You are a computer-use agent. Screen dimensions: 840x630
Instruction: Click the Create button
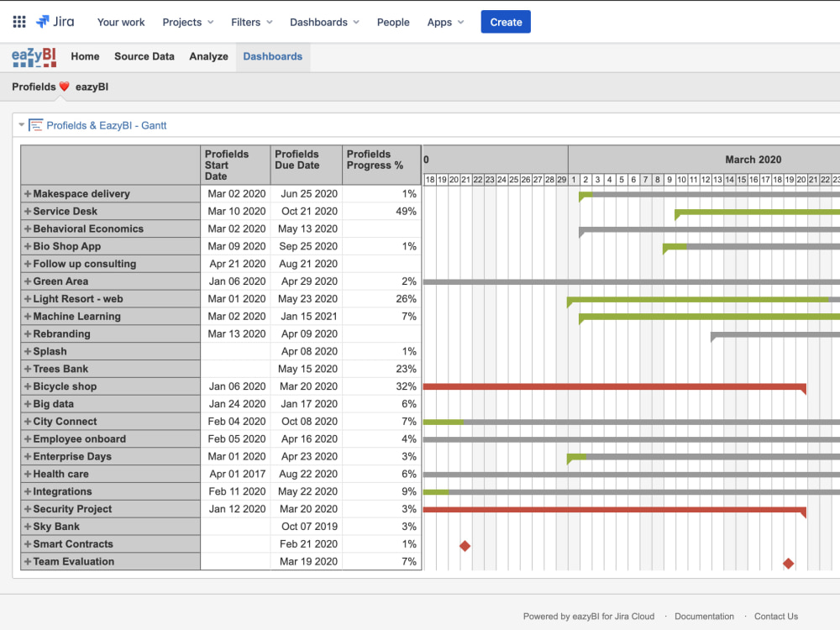[506, 22]
